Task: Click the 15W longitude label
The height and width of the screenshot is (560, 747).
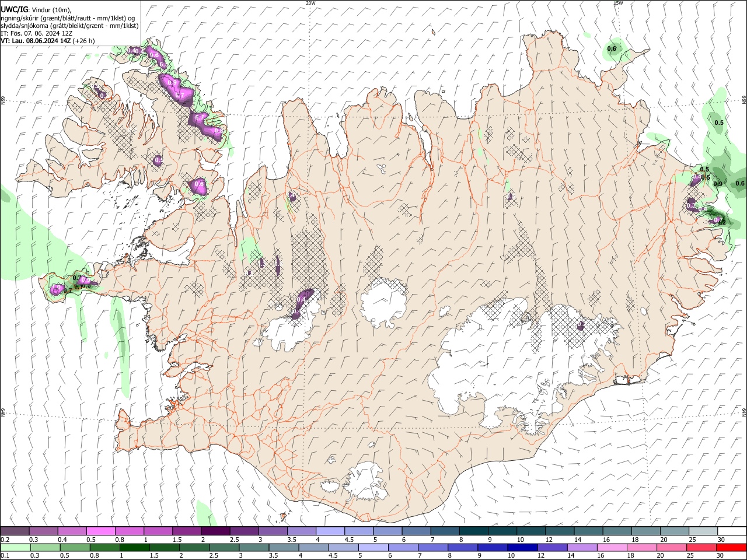Action: [x=617, y=3]
